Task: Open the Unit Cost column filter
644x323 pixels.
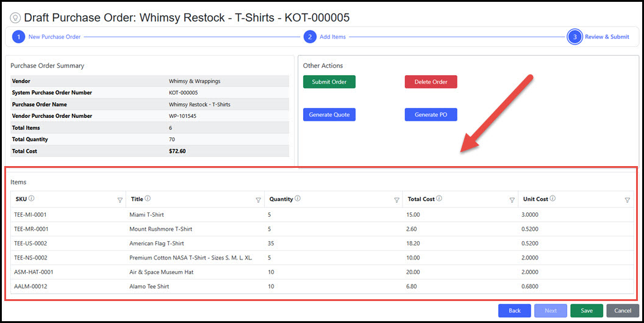Action: click(627, 200)
